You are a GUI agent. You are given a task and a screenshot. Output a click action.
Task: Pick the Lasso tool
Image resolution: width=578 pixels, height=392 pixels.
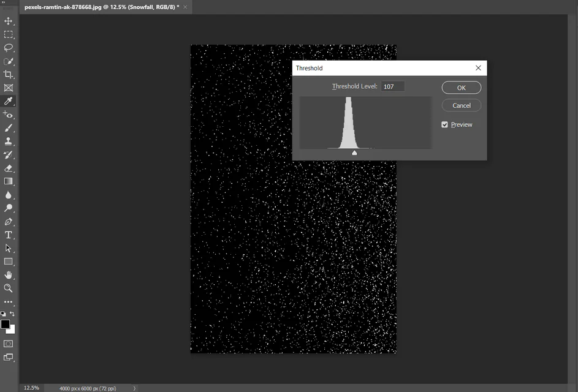(x=9, y=48)
